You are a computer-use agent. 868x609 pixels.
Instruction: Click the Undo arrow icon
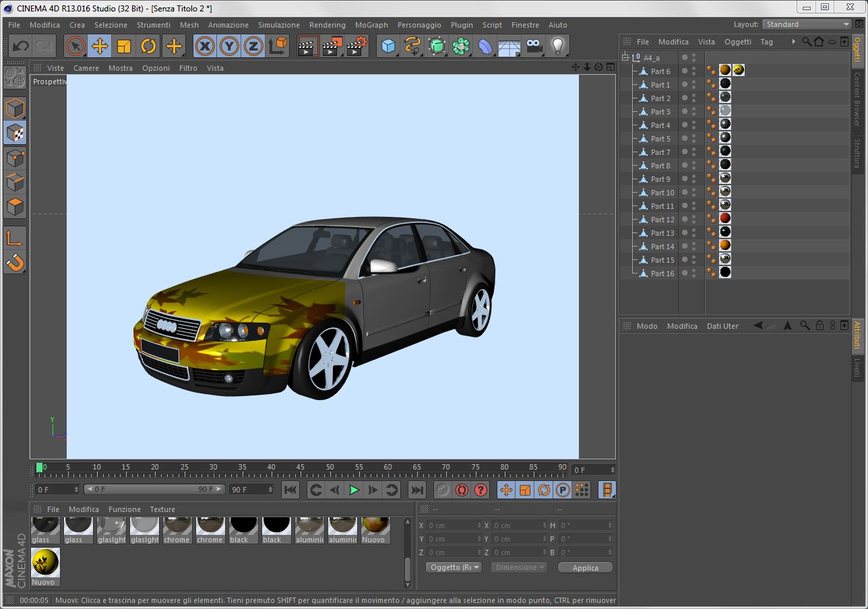click(20, 46)
